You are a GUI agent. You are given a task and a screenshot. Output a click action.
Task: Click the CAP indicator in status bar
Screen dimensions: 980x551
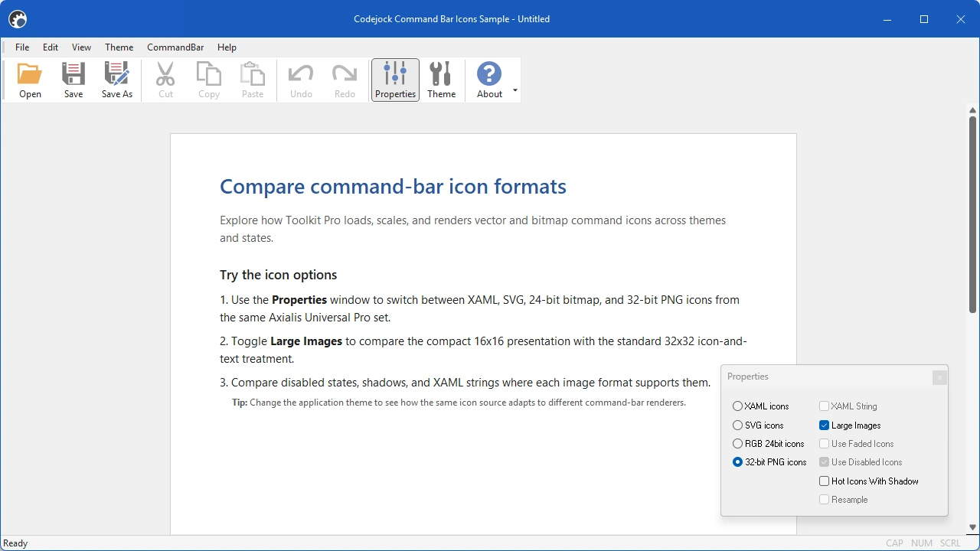pos(894,543)
